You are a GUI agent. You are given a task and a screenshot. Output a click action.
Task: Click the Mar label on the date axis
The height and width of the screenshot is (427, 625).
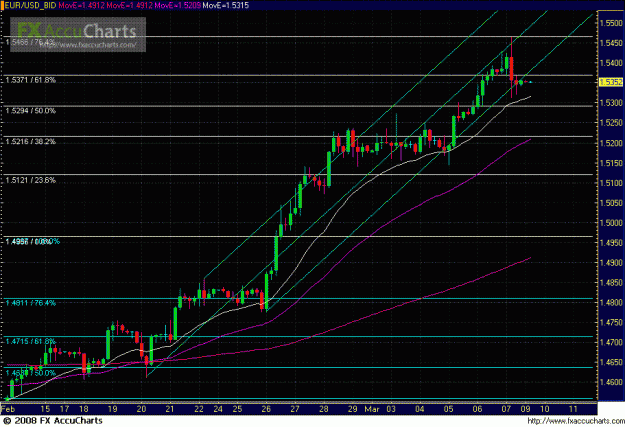click(371, 409)
